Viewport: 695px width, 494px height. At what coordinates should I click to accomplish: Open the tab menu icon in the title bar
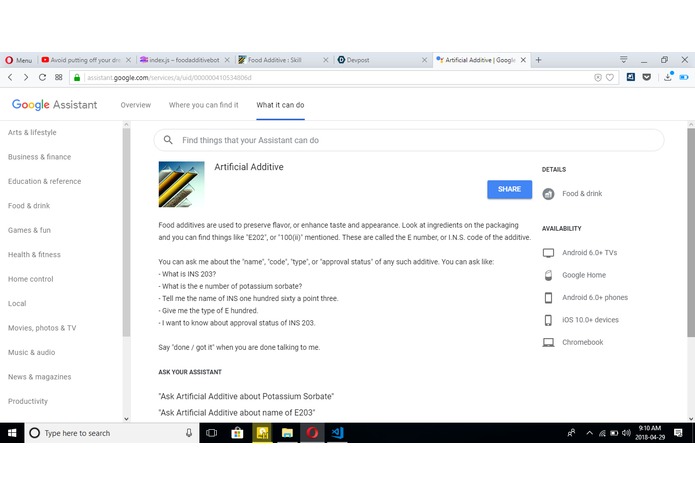(624, 59)
